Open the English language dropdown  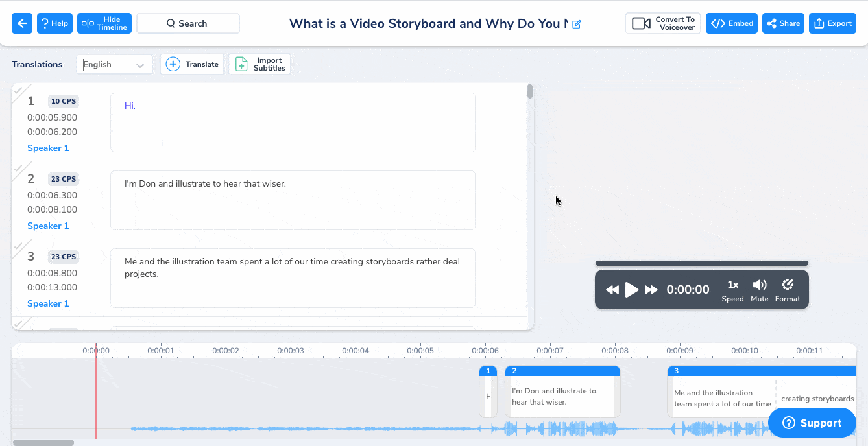[114, 64]
